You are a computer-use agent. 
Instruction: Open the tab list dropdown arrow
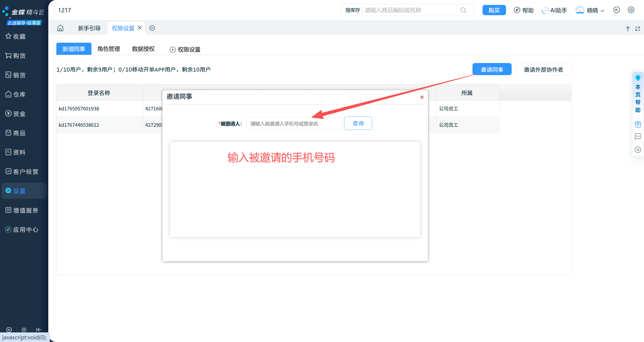click(152, 28)
